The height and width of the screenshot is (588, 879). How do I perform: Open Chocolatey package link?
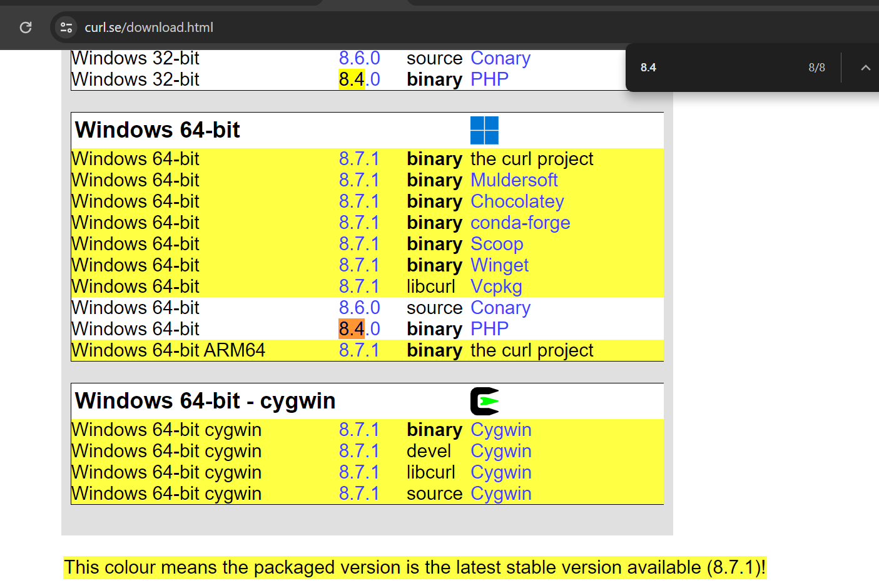[x=517, y=201]
